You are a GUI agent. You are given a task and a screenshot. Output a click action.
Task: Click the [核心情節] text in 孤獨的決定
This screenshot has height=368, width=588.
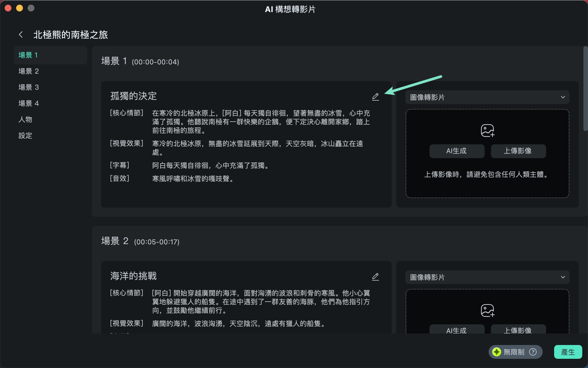[x=261, y=122]
